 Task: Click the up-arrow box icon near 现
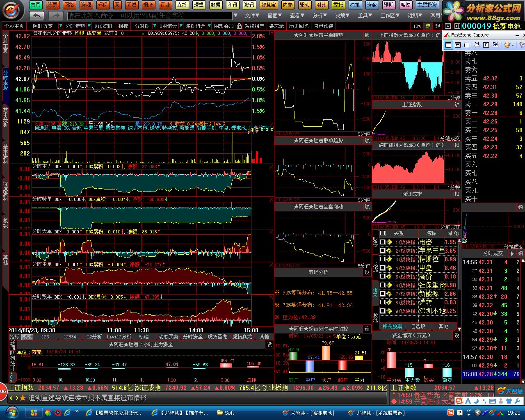click(x=448, y=26)
